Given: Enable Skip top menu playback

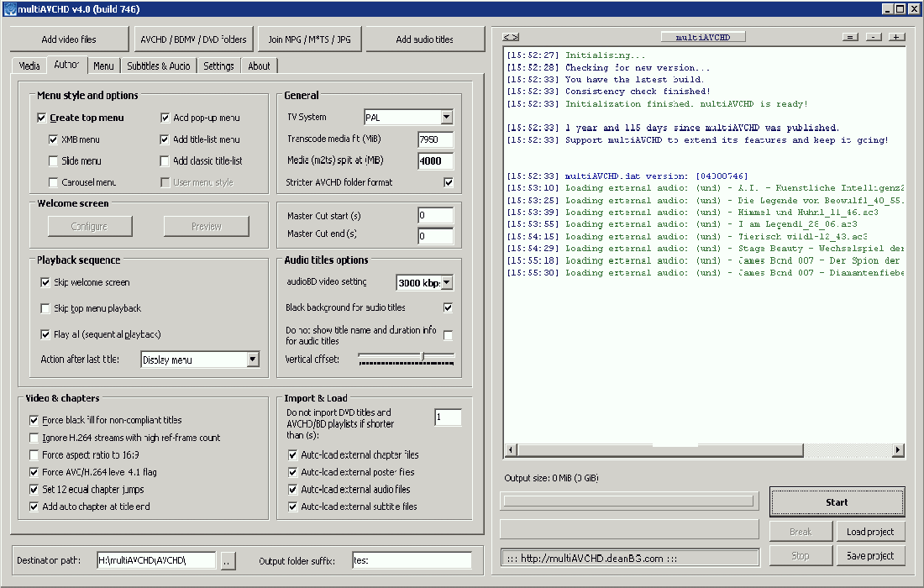Looking at the screenshot, I should click(x=45, y=309).
